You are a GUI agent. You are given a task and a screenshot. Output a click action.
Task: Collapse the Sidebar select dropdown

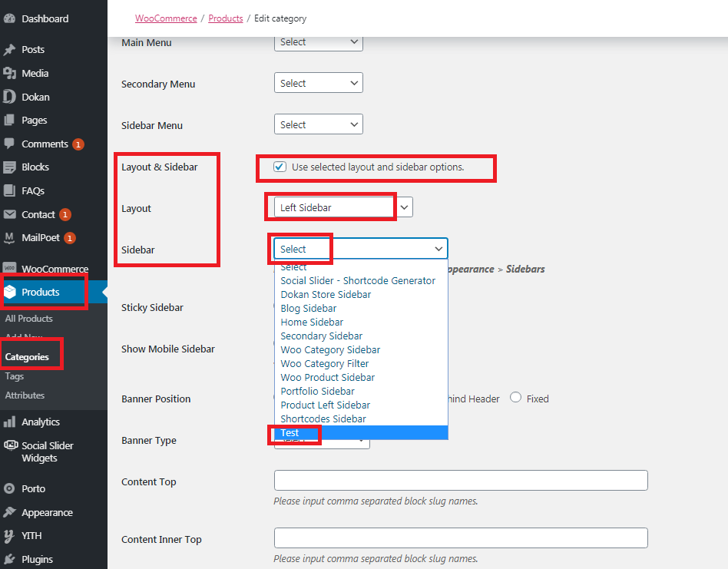361,249
